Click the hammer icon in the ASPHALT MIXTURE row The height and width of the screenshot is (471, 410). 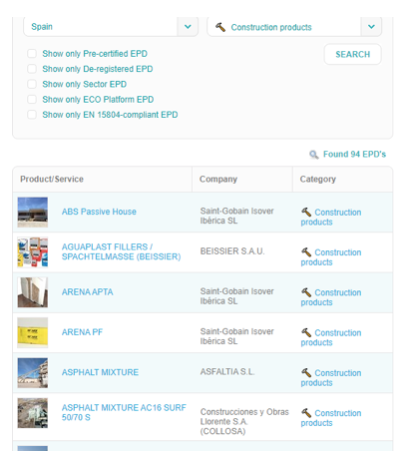tap(306, 372)
